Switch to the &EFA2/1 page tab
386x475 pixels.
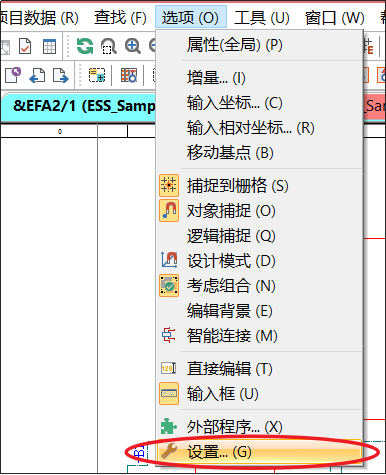[x=79, y=107]
